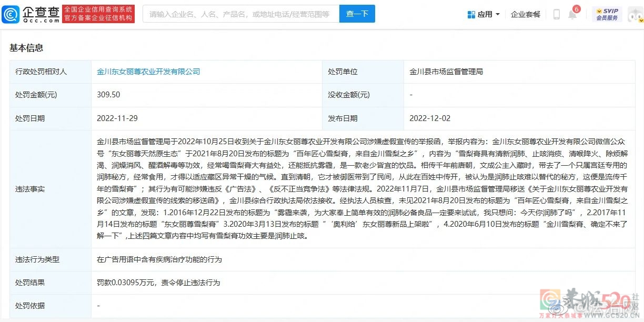This screenshot has height=322, width=644.
Task: Click the red 全国企业信用查询系统 badge
Action: [x=98, y=14]
